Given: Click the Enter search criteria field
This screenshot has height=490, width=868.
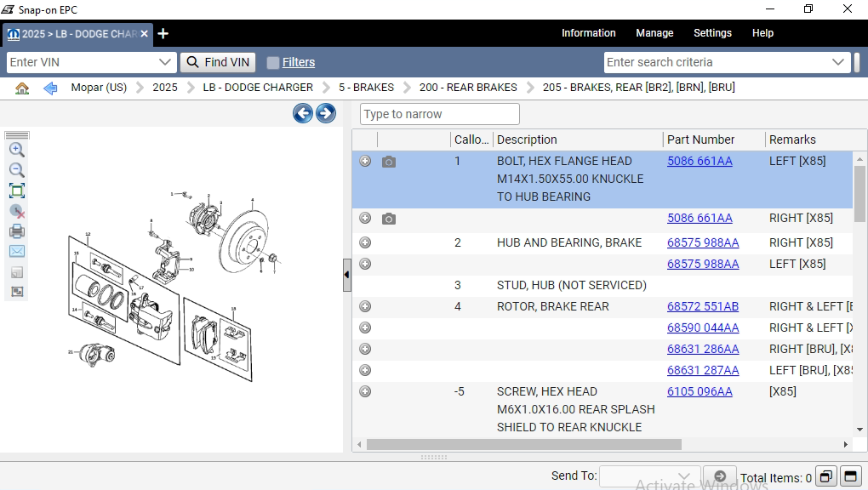Looking at the screenshot, I should pos(717,62).
